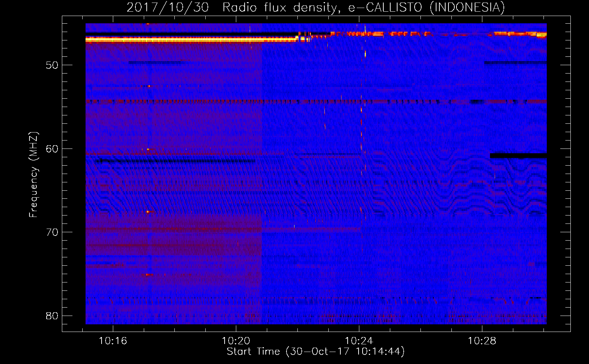589x364 pixels.
Task: Click the 60 MHz frequency tick label
Action: [52, 149]
